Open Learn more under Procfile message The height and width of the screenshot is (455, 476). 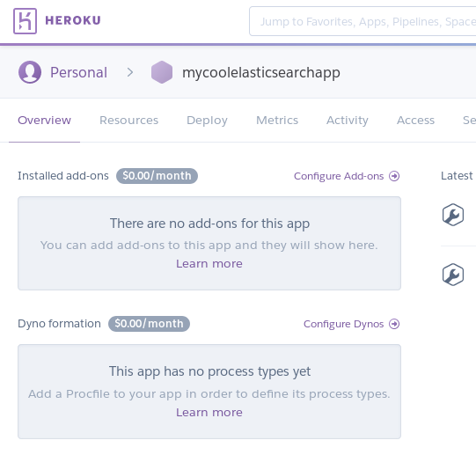[209, 413]
